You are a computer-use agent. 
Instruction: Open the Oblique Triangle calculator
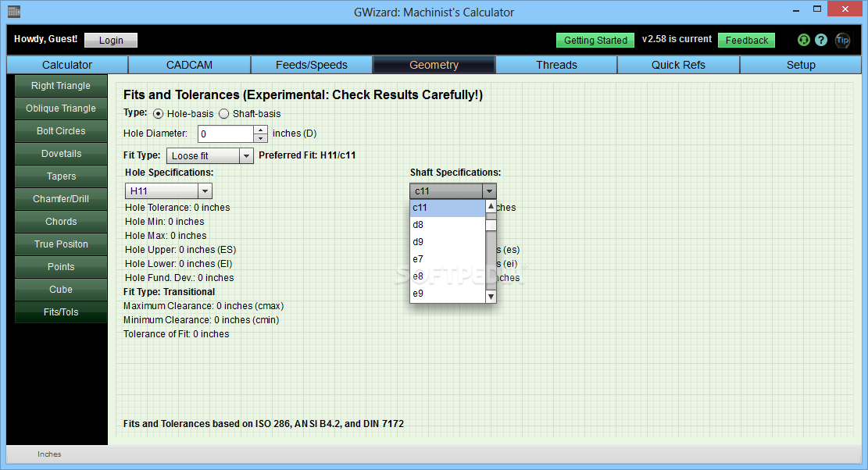[x=61, y=109]
